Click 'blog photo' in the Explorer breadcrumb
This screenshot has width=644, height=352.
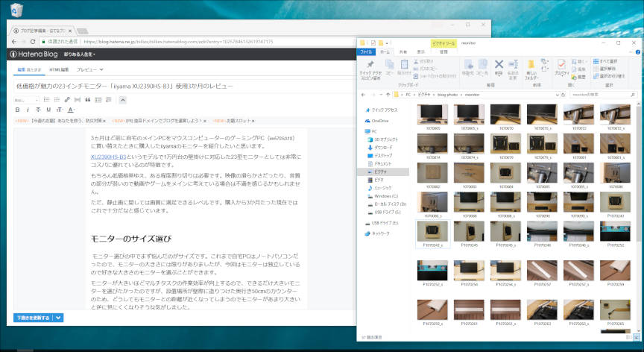coord(447,95)
